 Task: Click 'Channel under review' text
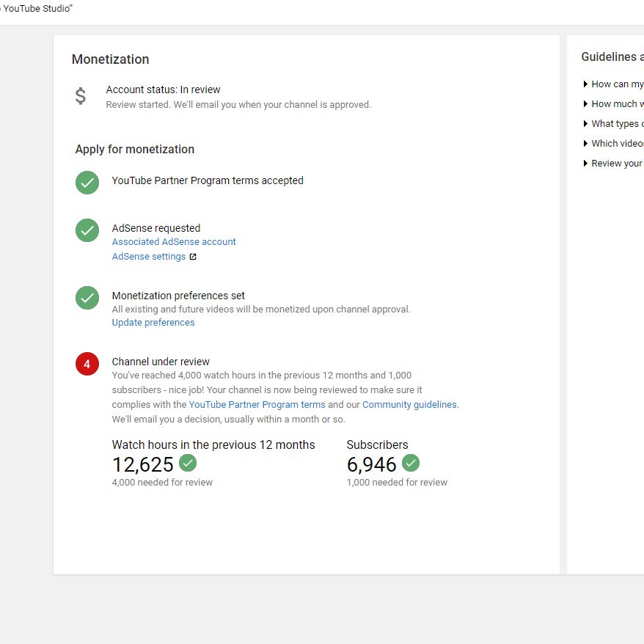[161, 362]
